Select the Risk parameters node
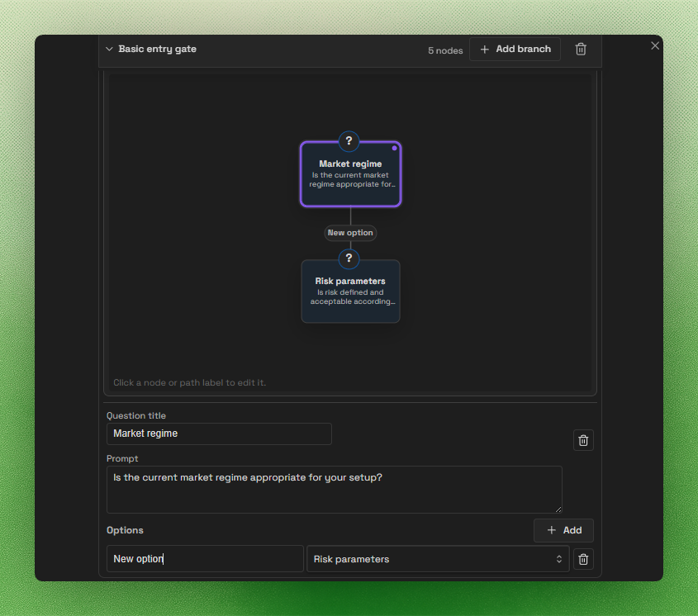 [x=350, y=291]
